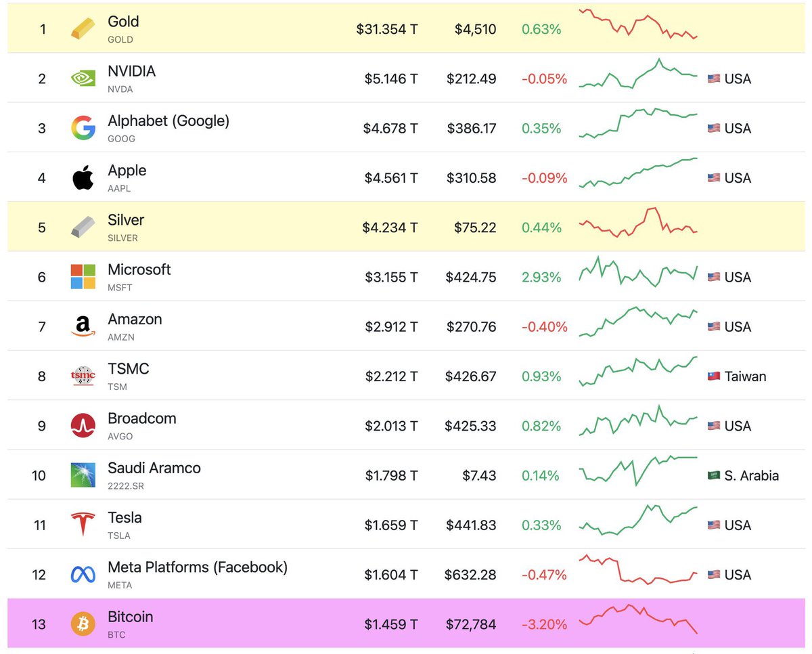Click the Meta infinity logo
The image size is (812, 654).
coord(83,574)
